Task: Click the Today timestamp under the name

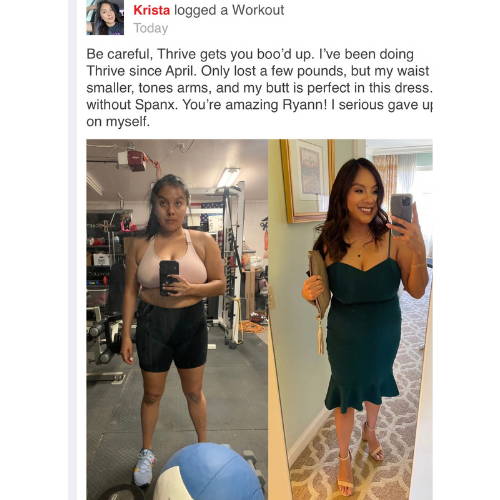Action: click(x=151, y=28)
